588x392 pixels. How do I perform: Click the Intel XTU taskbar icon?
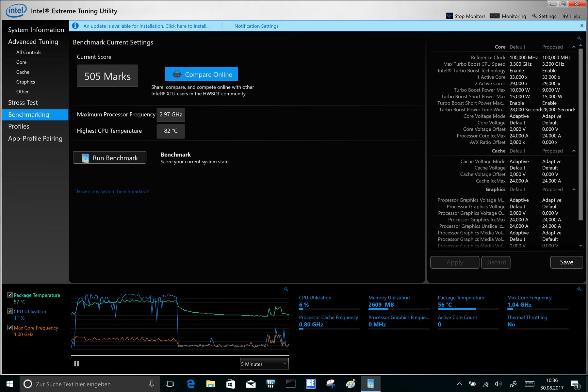371,384
